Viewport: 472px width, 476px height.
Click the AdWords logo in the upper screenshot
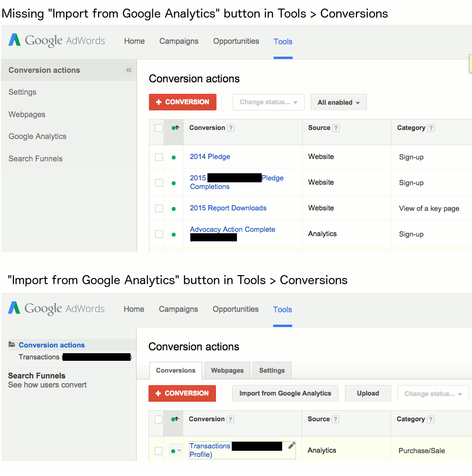tap(57, 40)
